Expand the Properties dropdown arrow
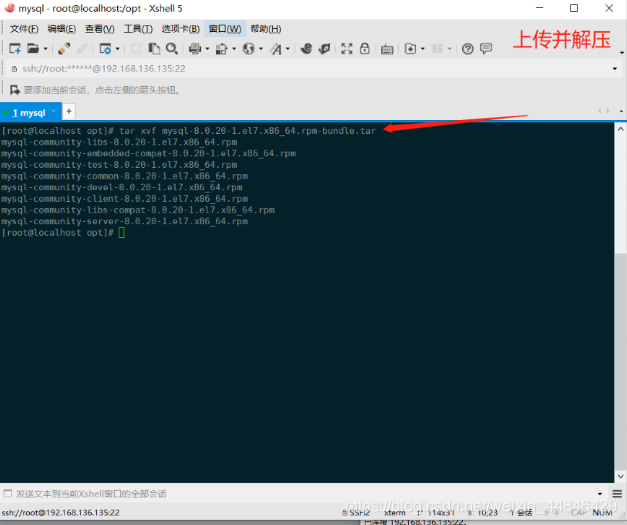Viewport: 627px width, 525px height. coord(118,49)
